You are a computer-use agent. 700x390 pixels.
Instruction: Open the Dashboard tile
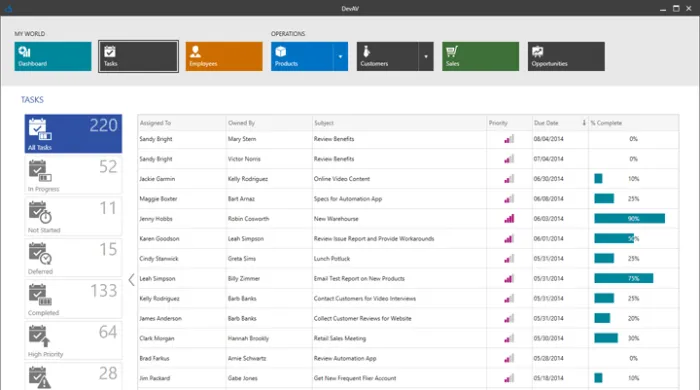(53, 56)
